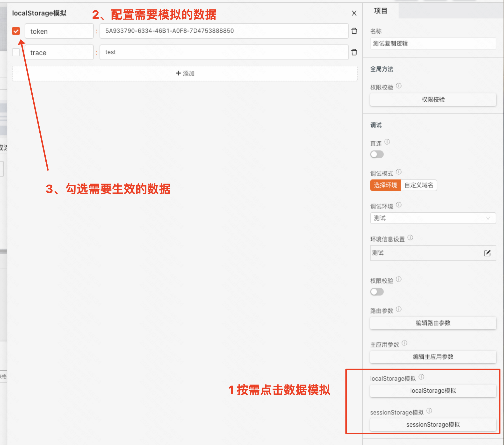Click info icon next to 主应用参数
The image size is (504, 445).
pos(404,343)
